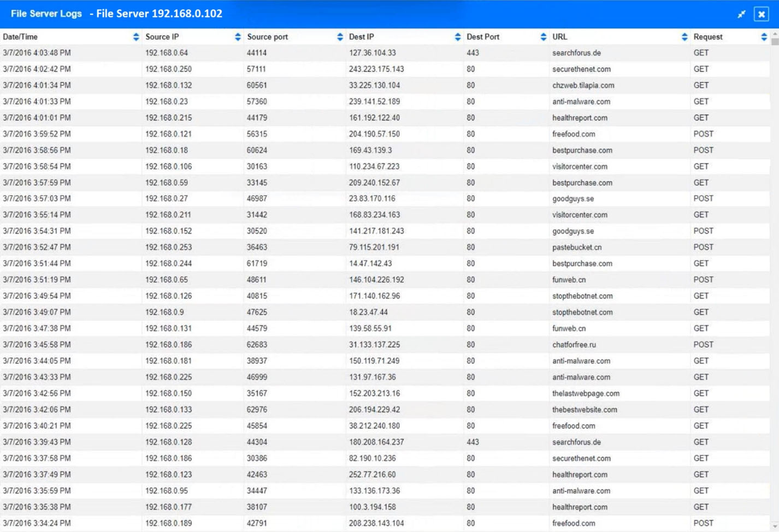779x532 pixels.
Task: Click URL thelastwebpage.com
Action: click(586, 393)
